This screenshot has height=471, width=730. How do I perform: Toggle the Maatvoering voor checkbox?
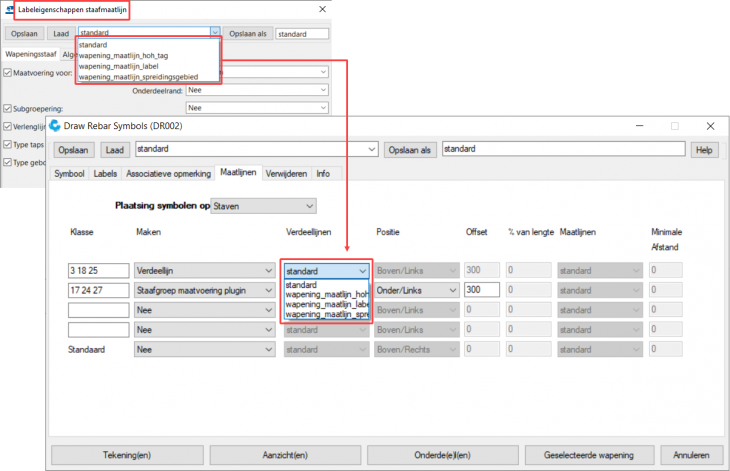(8, 73)
